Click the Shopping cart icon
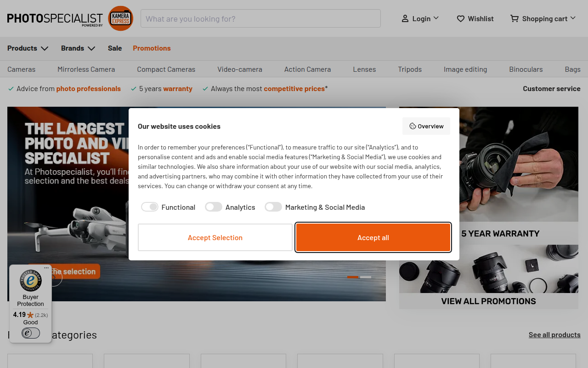588x368 pixels. click(x=514, y=18)
